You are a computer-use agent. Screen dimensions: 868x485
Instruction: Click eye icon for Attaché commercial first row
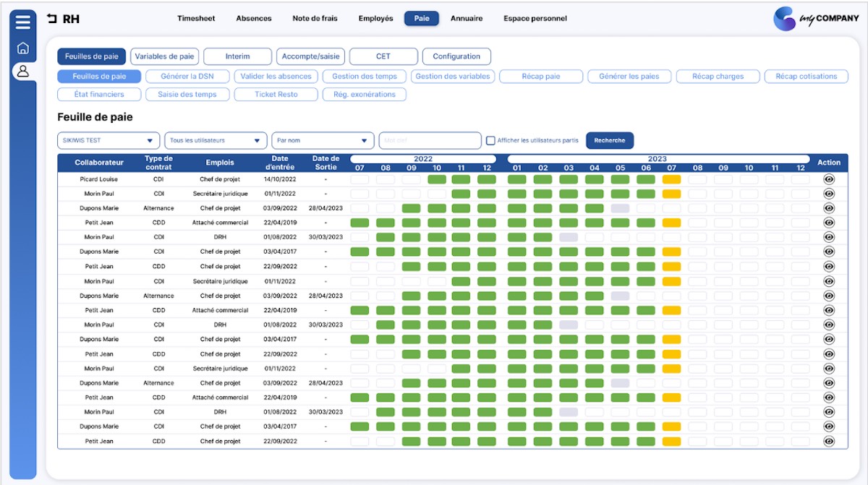pyautogui.click(x=829, y=223)
